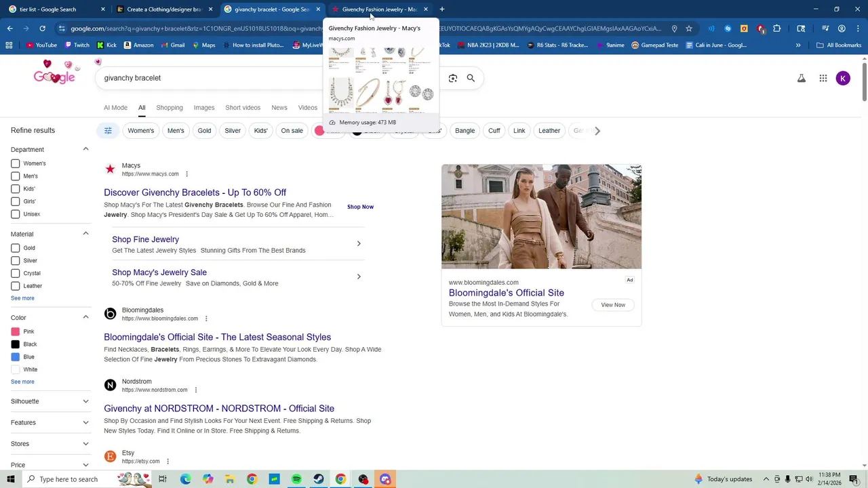Image resolution: width=868 pixels, height=488 pixels.
Task: Open Discover Givenchy Bracelets Macy's link
Action: point(195,192)
